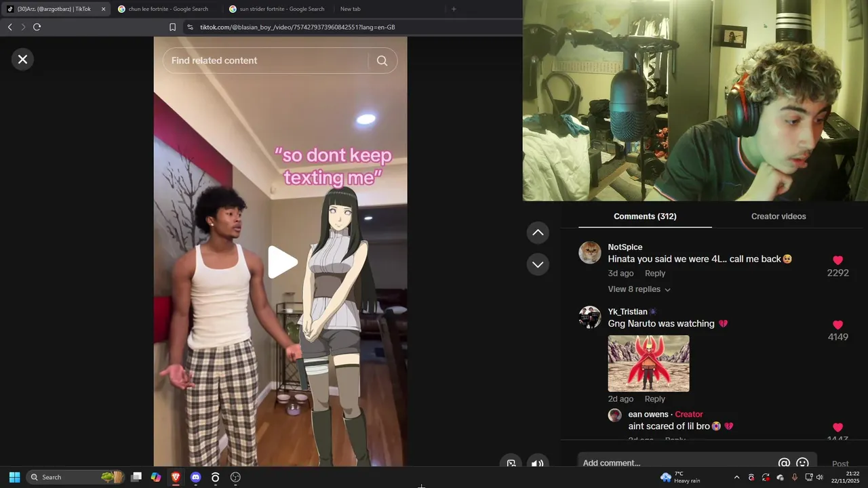Open NotSpice's profile name
Screen dimensions: 868x488
coord(625,247)
